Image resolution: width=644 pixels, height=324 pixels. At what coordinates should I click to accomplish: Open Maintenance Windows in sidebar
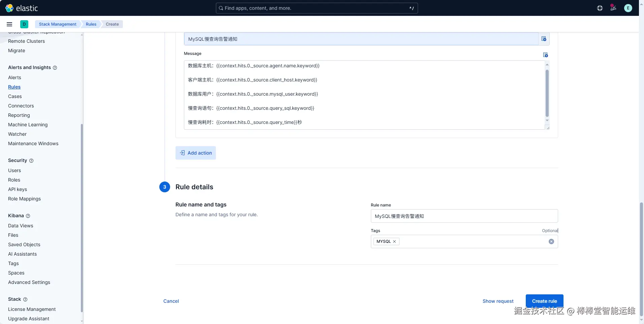(x=33, y=143)
